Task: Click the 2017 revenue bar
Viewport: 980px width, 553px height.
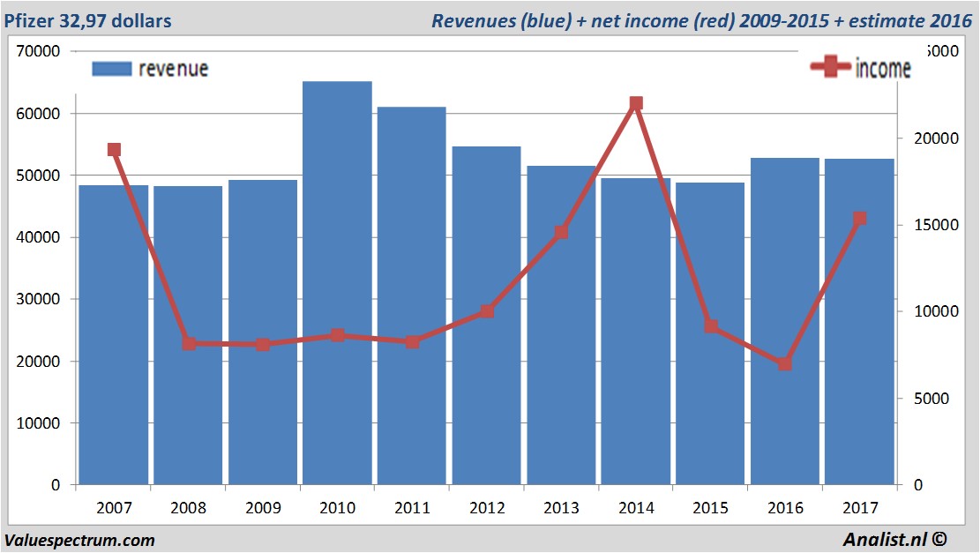Action: (x=859, y=322)
